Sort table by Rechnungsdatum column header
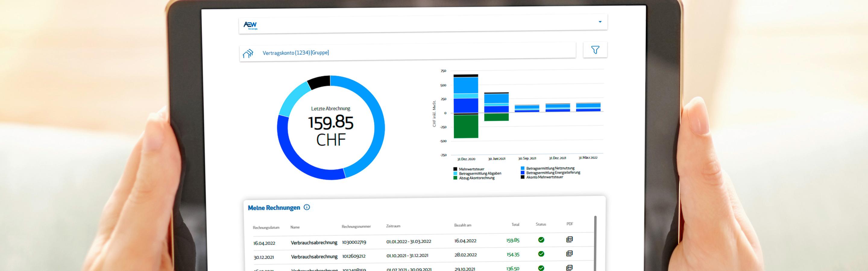Viewport: 868px width, 271px height. [266, 228]
